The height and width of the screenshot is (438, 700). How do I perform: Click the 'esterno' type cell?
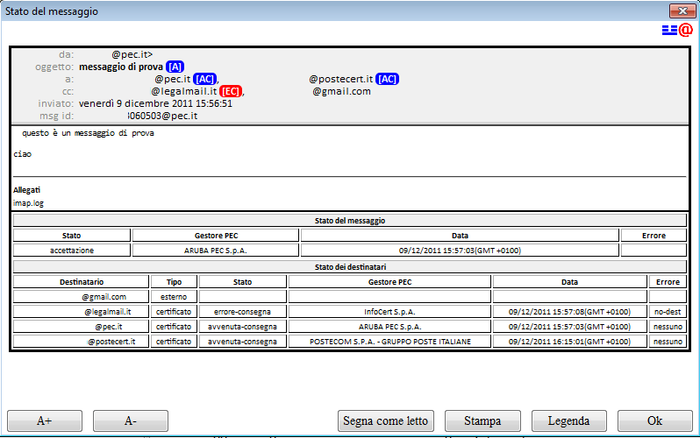[174, 297]
